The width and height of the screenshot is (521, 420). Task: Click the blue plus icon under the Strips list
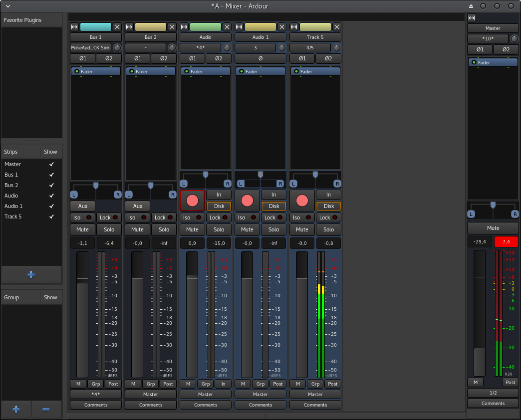pyautogui.click(x=31, y=274)
